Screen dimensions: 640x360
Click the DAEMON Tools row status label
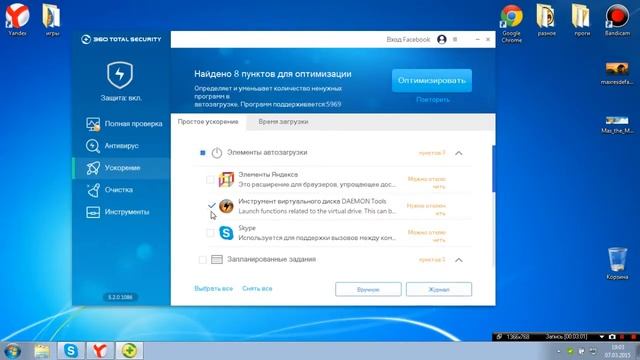(426, 209)
